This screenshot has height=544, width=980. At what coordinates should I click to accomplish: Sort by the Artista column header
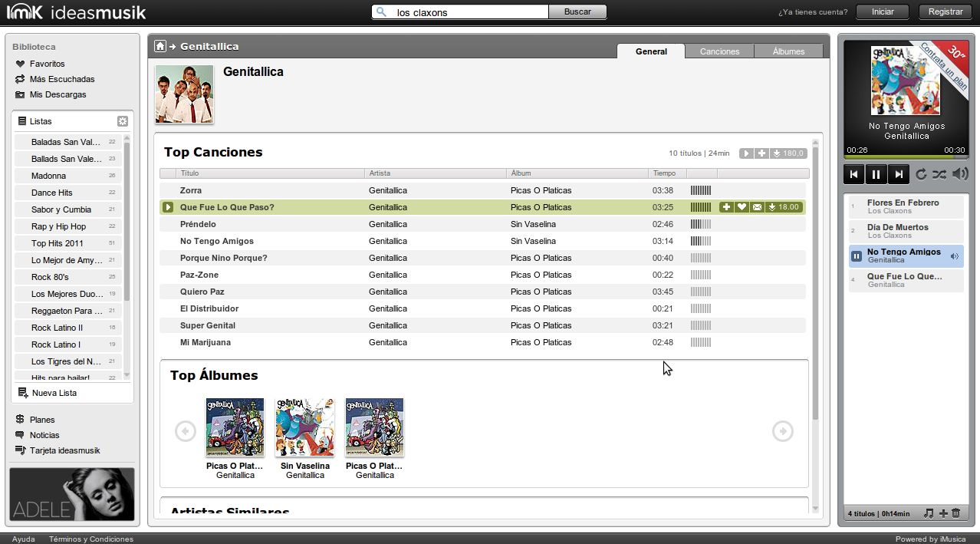coord(435,173)
